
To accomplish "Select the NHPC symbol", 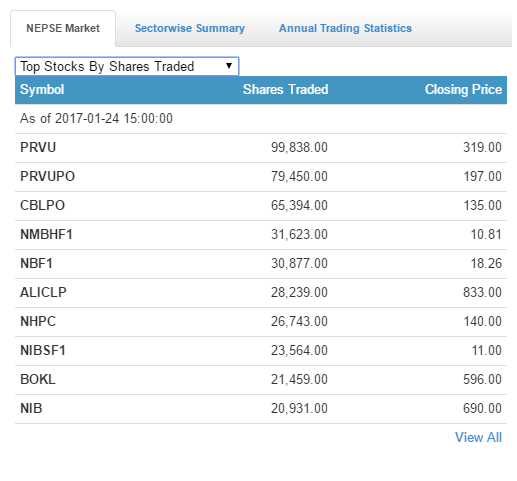I will 38,321.
